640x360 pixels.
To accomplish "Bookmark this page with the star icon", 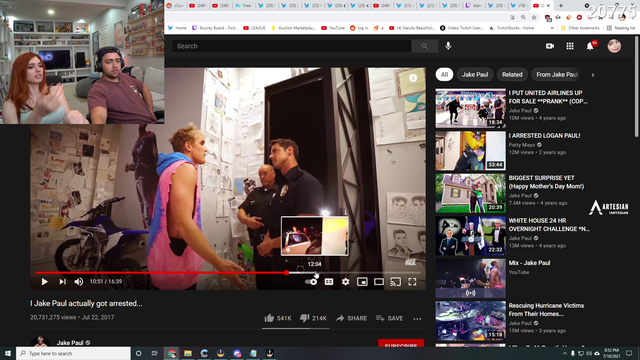I will point(534,18).
